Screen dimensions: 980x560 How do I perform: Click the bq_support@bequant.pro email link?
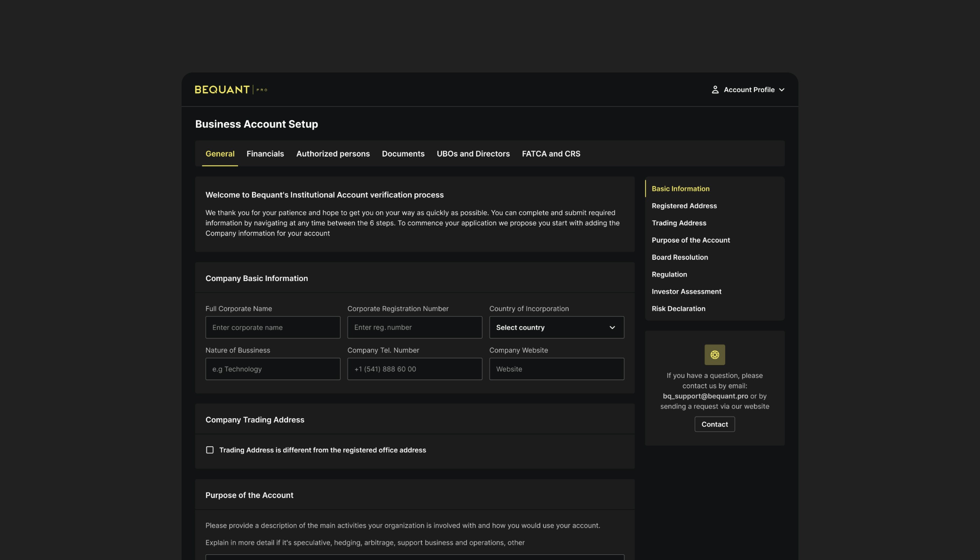[x=705, y=396]
